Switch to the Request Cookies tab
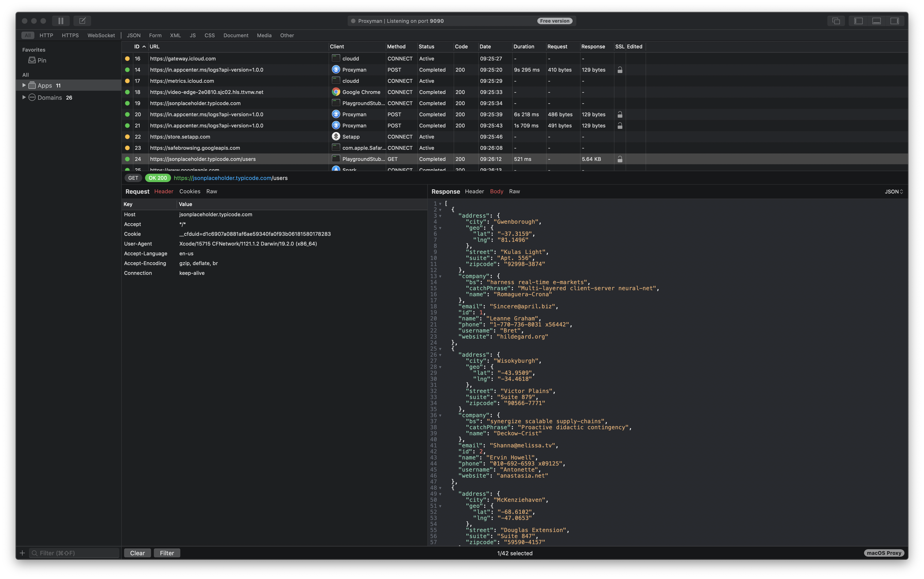924x579 pixels. [x=190, y=191]
